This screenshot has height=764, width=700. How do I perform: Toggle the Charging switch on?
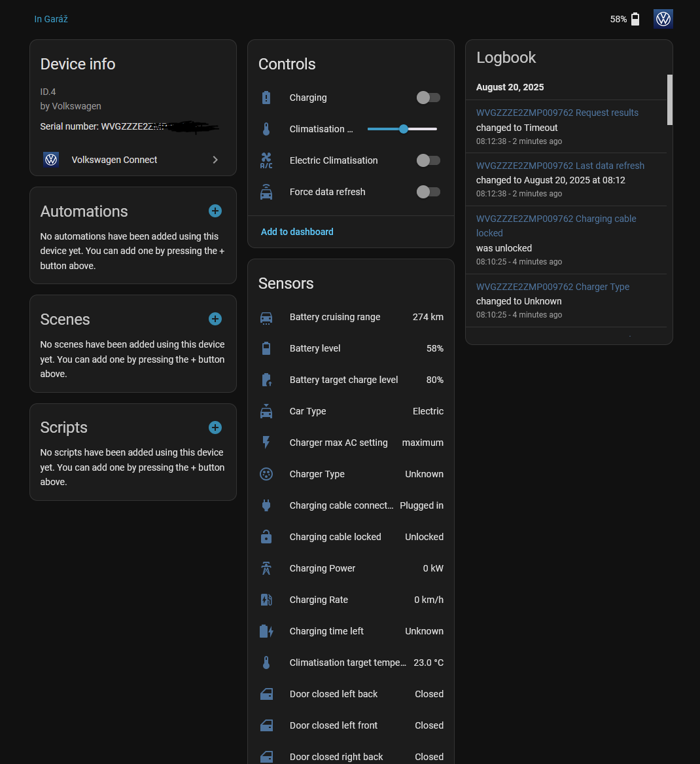pyautogui.click(x=429, y=98)
